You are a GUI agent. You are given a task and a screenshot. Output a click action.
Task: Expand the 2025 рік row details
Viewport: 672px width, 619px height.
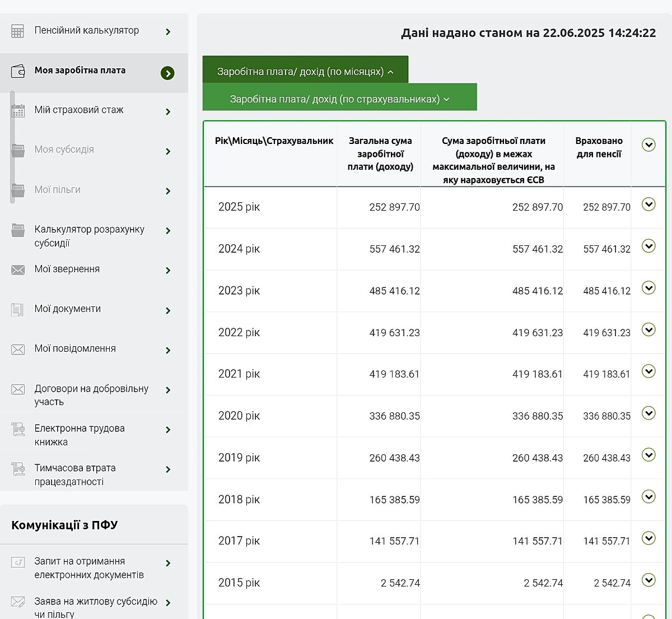point(648,204)
